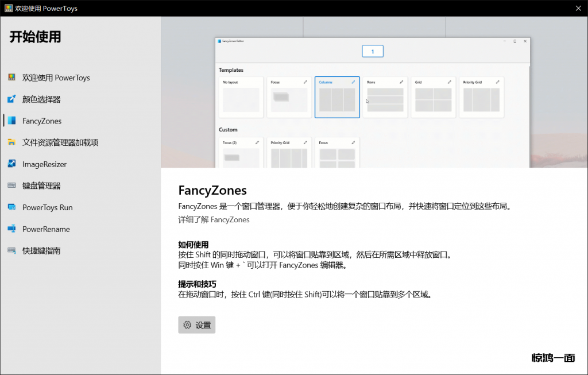Click the PowerToys Run icon
The height and width of the screenshot is (375, 588).
[11, 207]
